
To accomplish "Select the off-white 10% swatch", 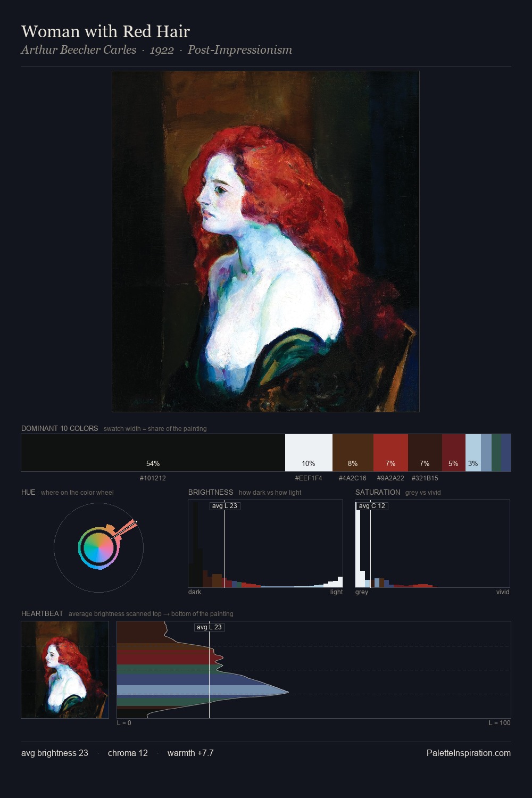I will 309,453.
